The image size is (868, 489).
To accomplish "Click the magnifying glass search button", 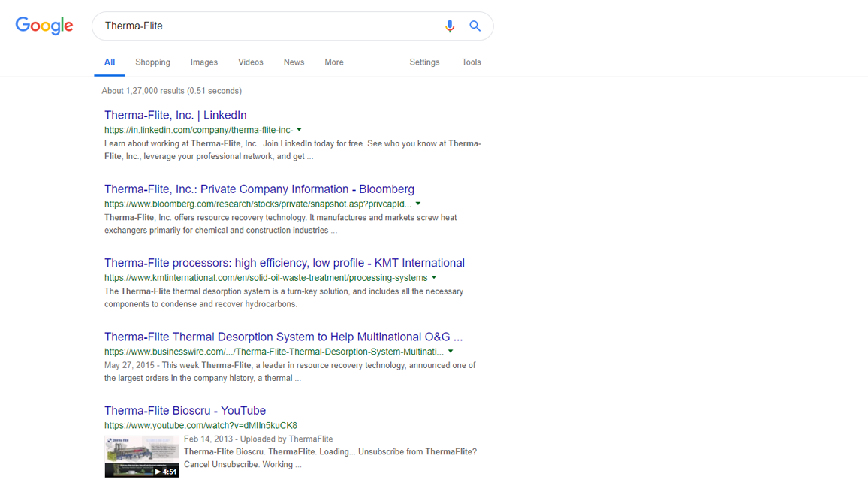I will tap(475, 26).
